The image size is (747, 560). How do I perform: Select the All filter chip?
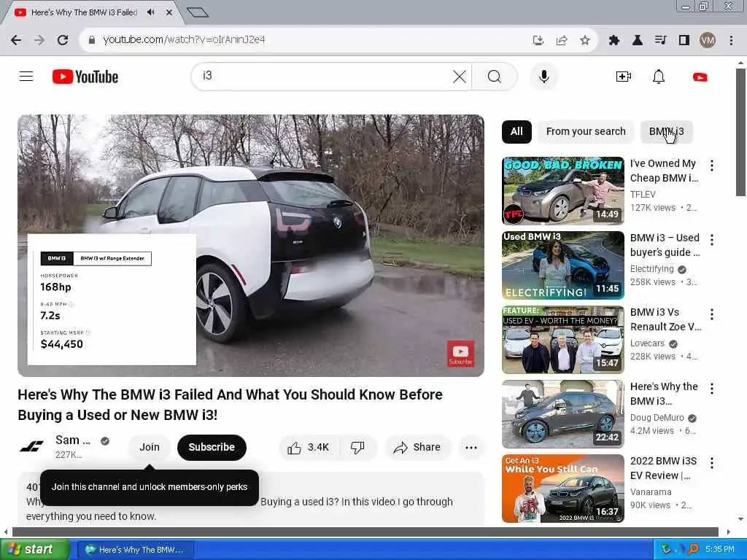516,131
